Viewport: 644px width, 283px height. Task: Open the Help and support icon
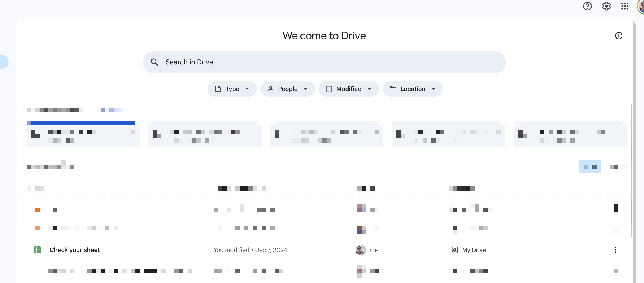pyautogui.click(x=587, y=6)
